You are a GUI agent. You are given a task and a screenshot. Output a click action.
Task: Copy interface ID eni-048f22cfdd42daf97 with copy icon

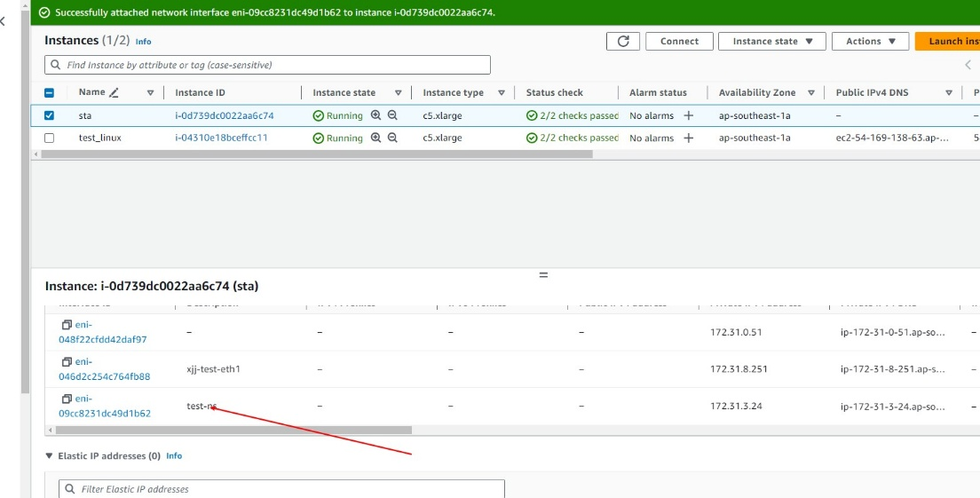[x=67, y=325]
